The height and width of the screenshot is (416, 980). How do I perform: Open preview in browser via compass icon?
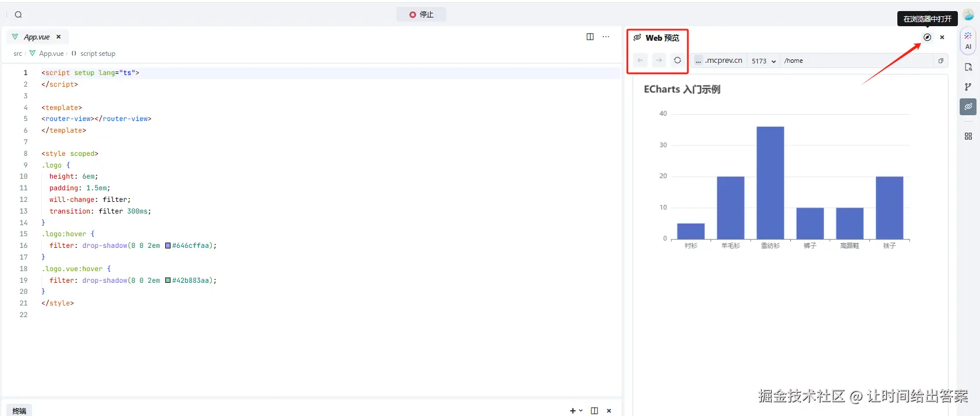[928, 37]
